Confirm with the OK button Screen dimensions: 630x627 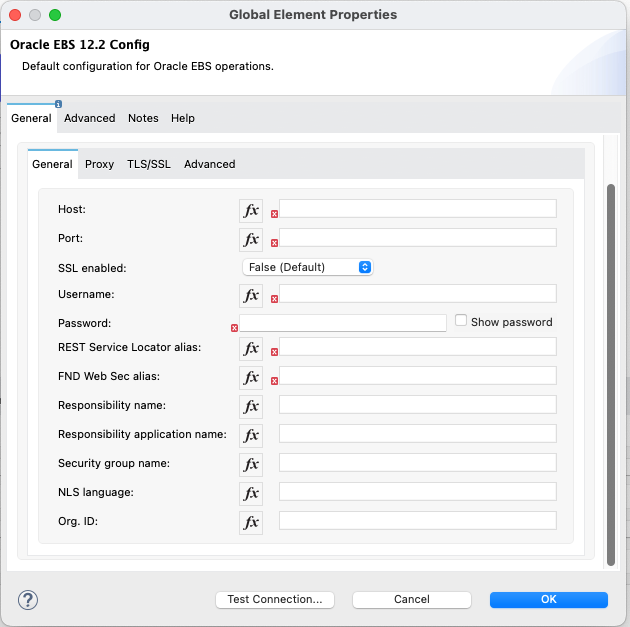click(548, 599)
